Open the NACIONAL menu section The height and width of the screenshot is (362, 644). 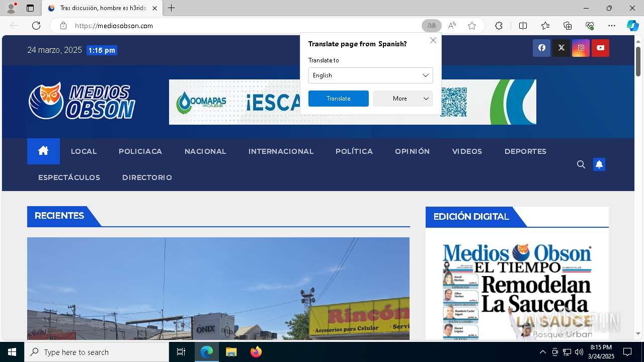205,151
